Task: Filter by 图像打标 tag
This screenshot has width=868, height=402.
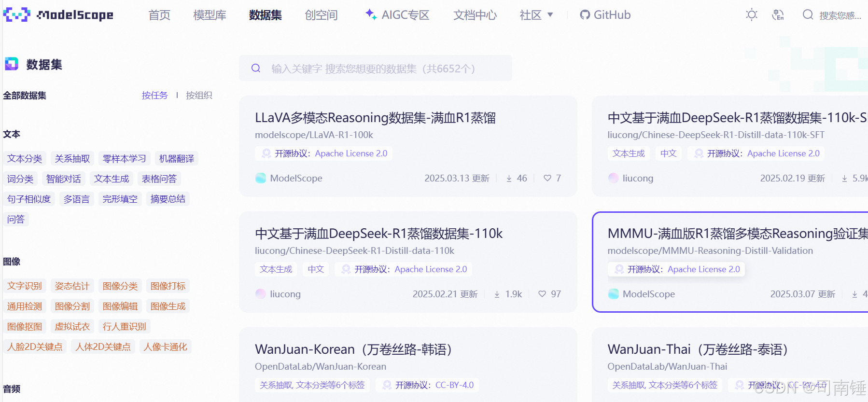Action: coord(168,286)
